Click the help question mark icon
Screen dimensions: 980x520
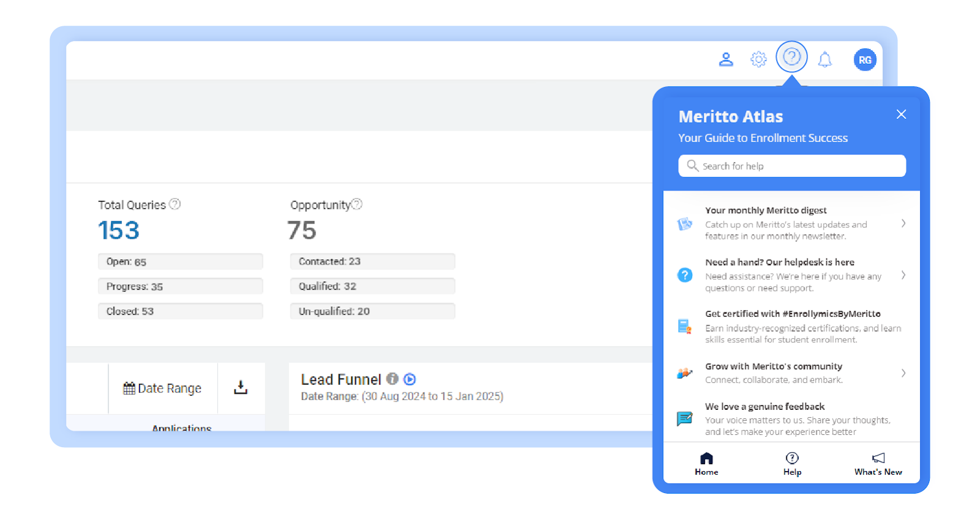[x=791, y=58]
